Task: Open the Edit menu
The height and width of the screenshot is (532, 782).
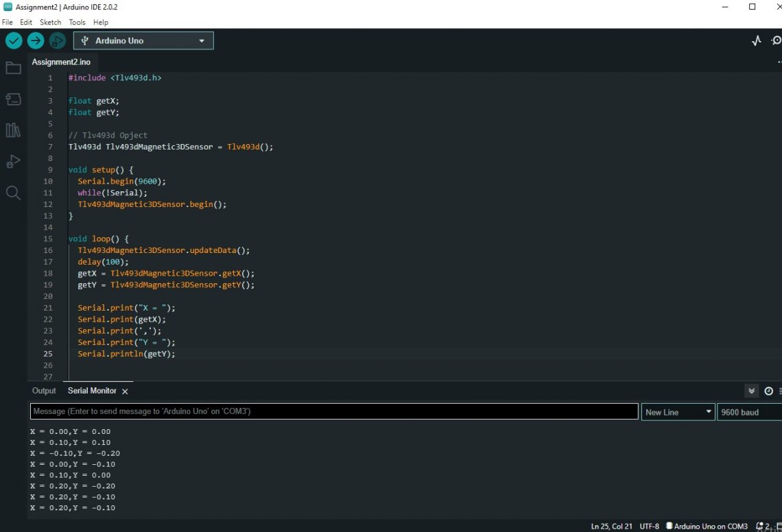Action: click(26, 23)
